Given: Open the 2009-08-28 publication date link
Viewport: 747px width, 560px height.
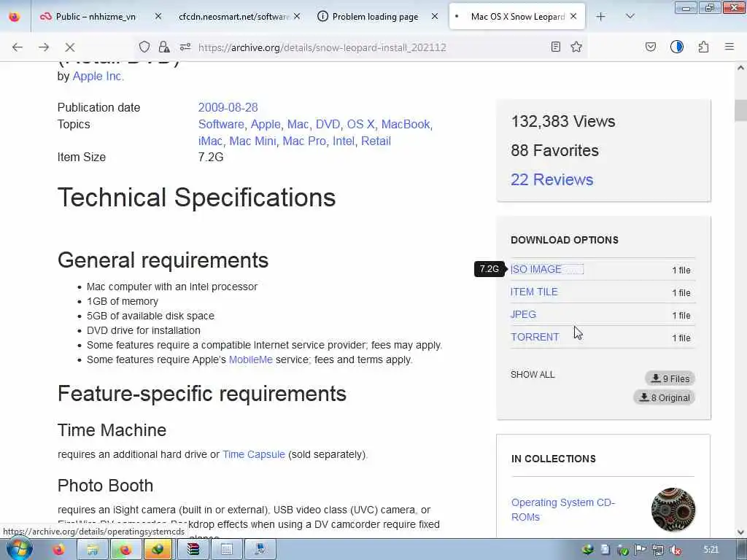Looking at the screenshot, I should [x=228, y=108].
